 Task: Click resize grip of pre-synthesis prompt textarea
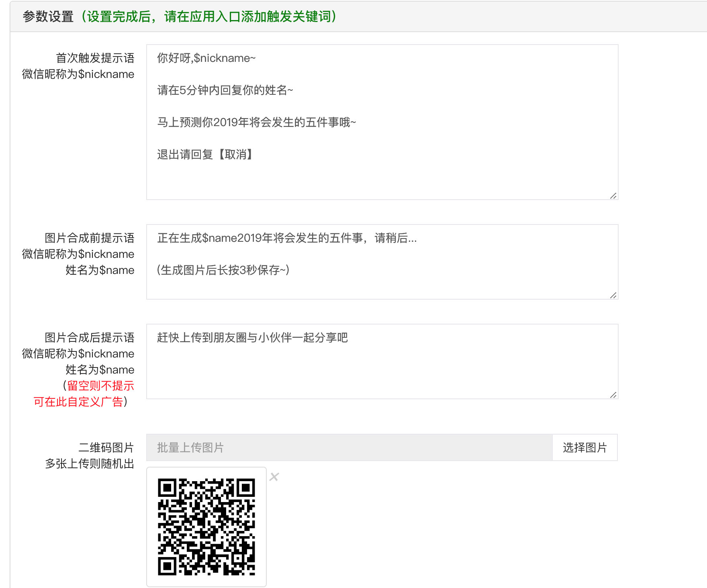tap(613, 295)
